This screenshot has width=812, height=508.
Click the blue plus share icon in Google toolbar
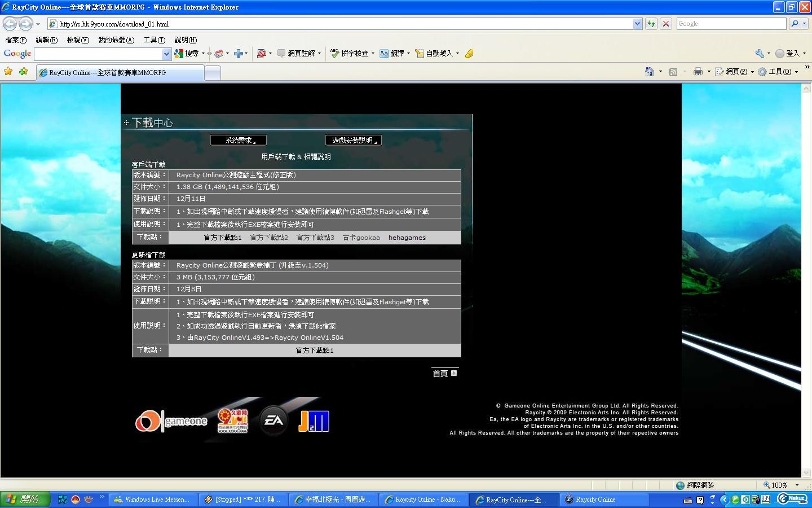tap(239, 54)
